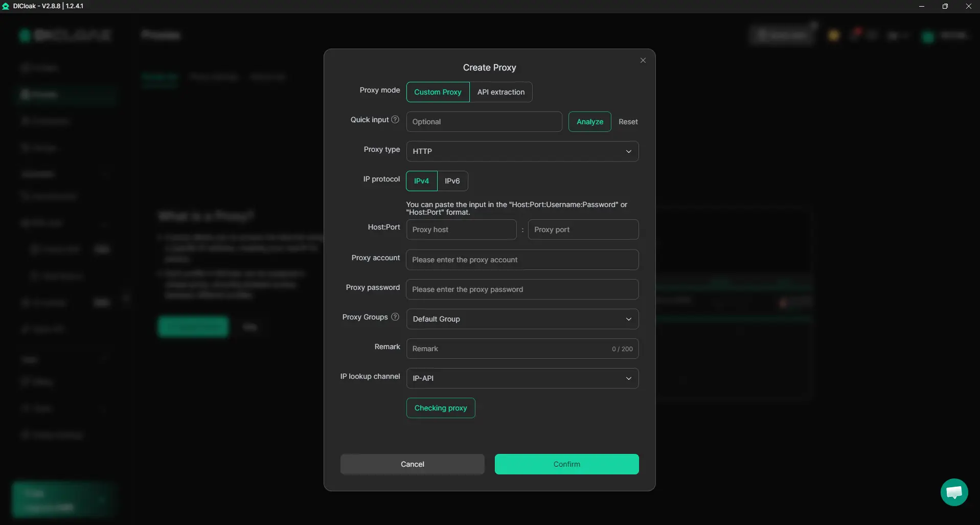Open the IP lookup channel dropdown
980x525 pixels.
click(x=522, y=378)
